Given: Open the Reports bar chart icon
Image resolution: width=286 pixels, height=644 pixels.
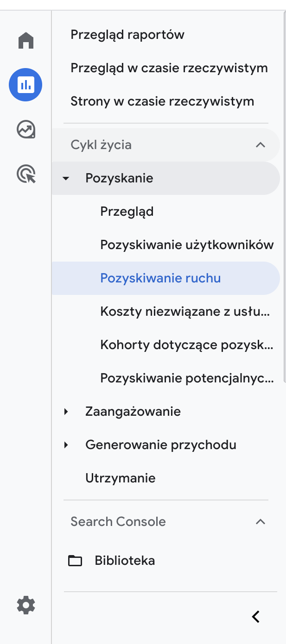Looking at the screenshot, I should [26, 85].
